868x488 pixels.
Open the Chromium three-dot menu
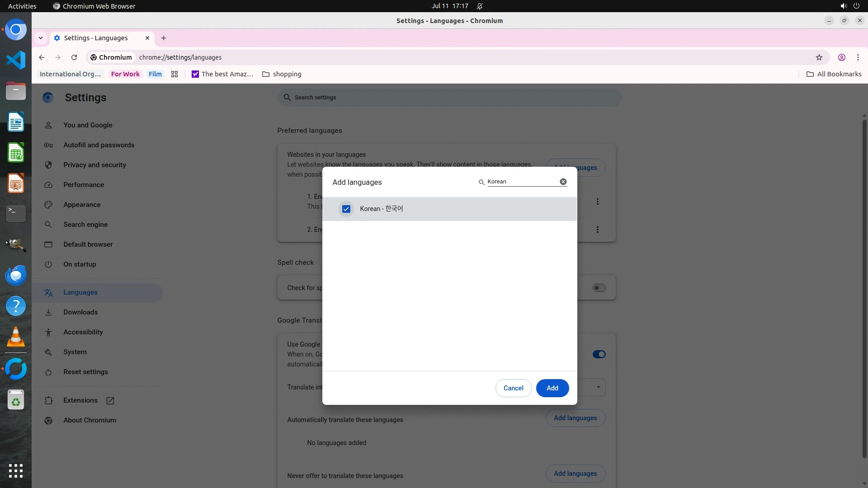coord(858,57)
